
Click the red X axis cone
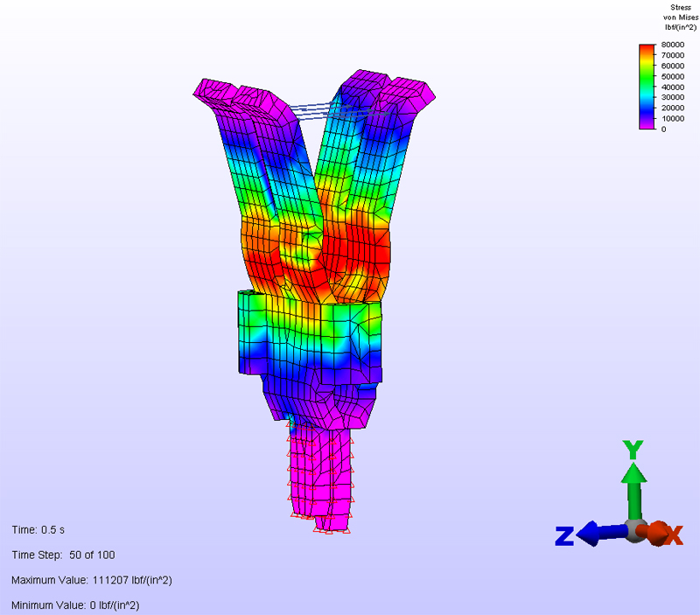pyautogui.click(x=656, y=531)
